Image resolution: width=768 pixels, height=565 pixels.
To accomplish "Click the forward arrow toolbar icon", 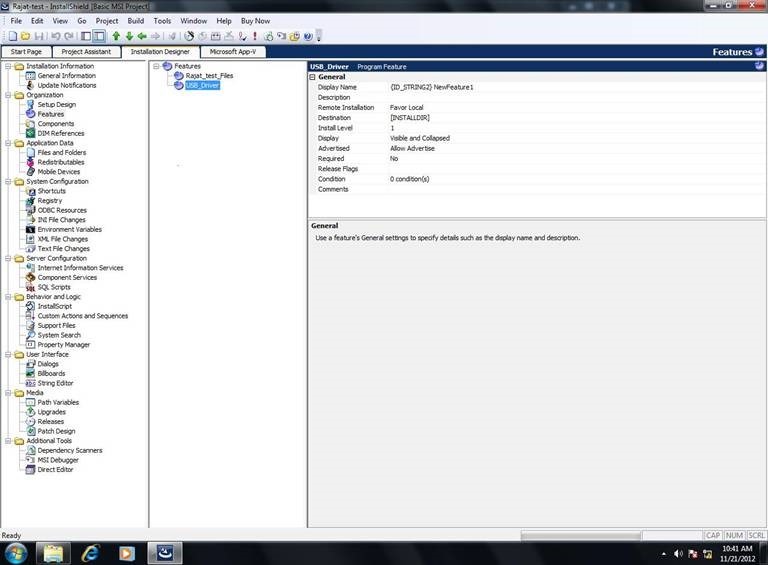I will click(x=155, y=36).
